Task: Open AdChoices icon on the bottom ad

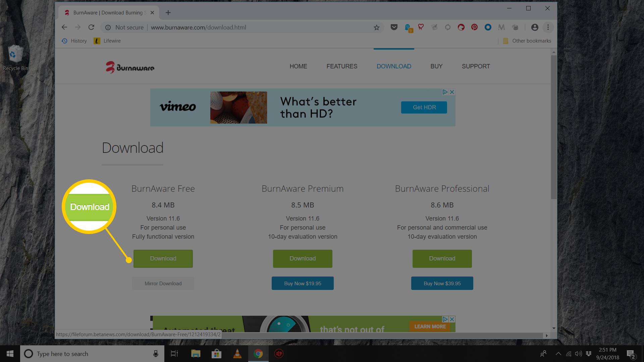Action: 445,319
